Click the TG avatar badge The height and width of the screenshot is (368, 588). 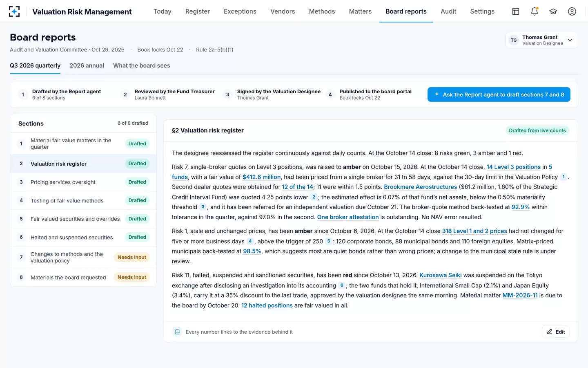(x=514, y=40)
